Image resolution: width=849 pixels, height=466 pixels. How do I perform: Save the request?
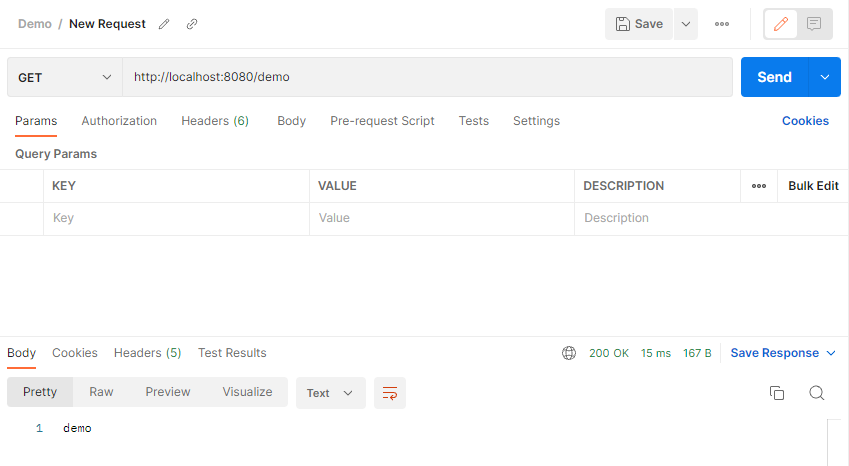tap(639, 24)
